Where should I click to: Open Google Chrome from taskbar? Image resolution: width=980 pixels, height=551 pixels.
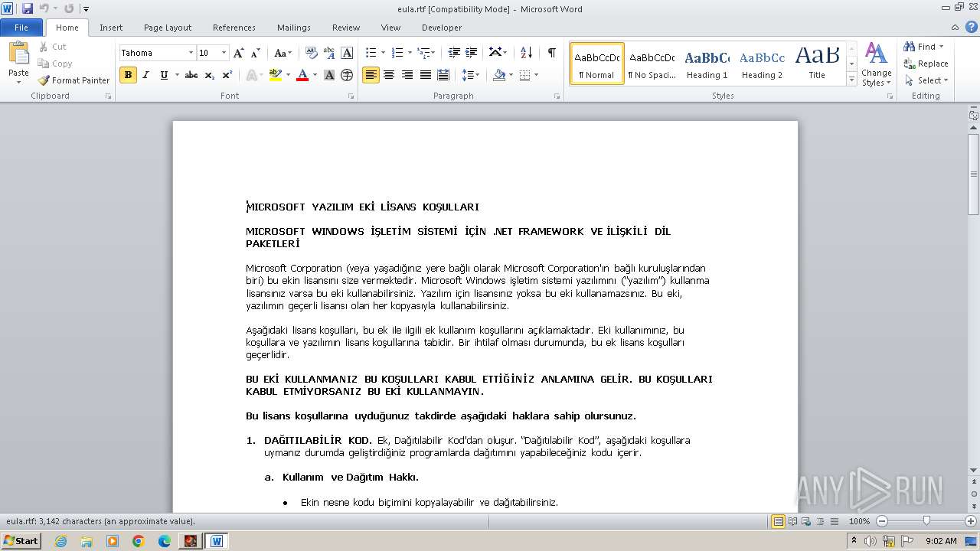[x=139, y=541]
